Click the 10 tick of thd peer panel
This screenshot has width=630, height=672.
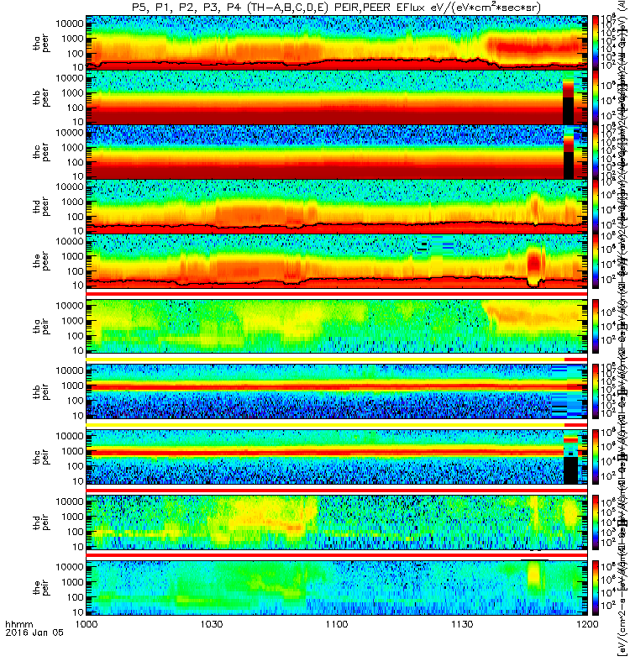[78, 231]
